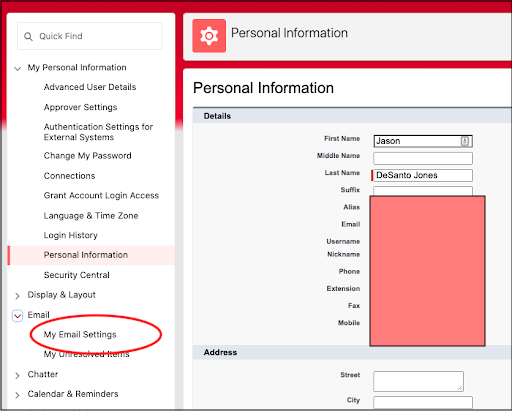Click the Last Name field
The height and width of the screenshot is (411, 512).
(x=423, y=175)
